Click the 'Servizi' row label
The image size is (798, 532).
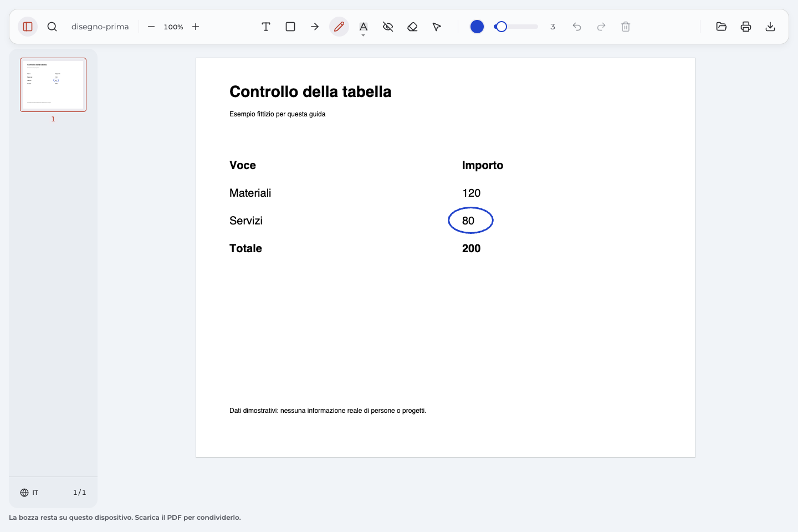pyautogui.click(x=246, y=221)
